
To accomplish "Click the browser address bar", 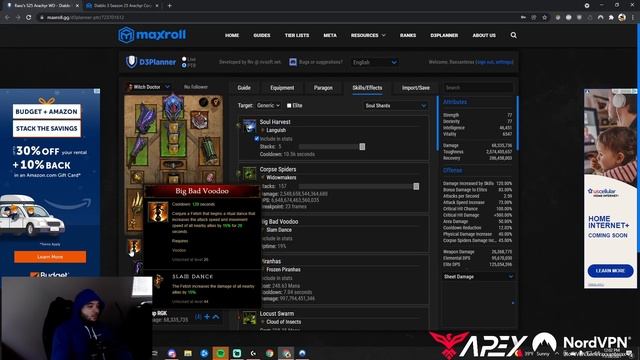I will pyautogui.click(x=278, y=18).
